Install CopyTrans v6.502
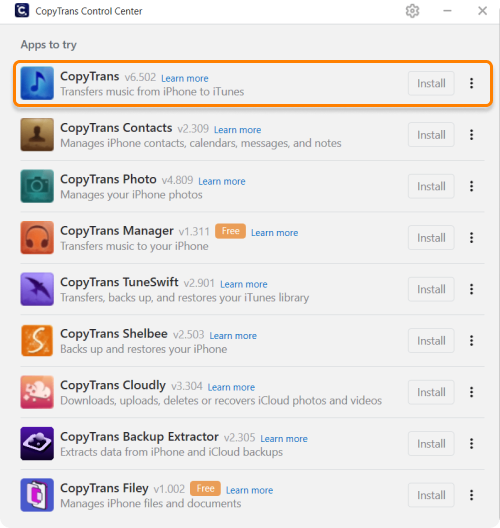Screen dimensions: 500x528 tap(431, 83)
